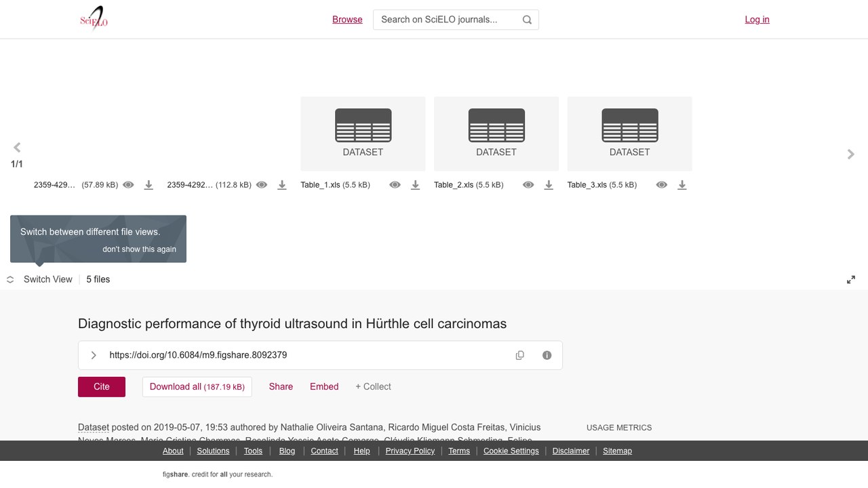Viewport: 868px width, 488px height.
Task: Preview the 112.8 kB file with eye icon
Action: [262, 185]
